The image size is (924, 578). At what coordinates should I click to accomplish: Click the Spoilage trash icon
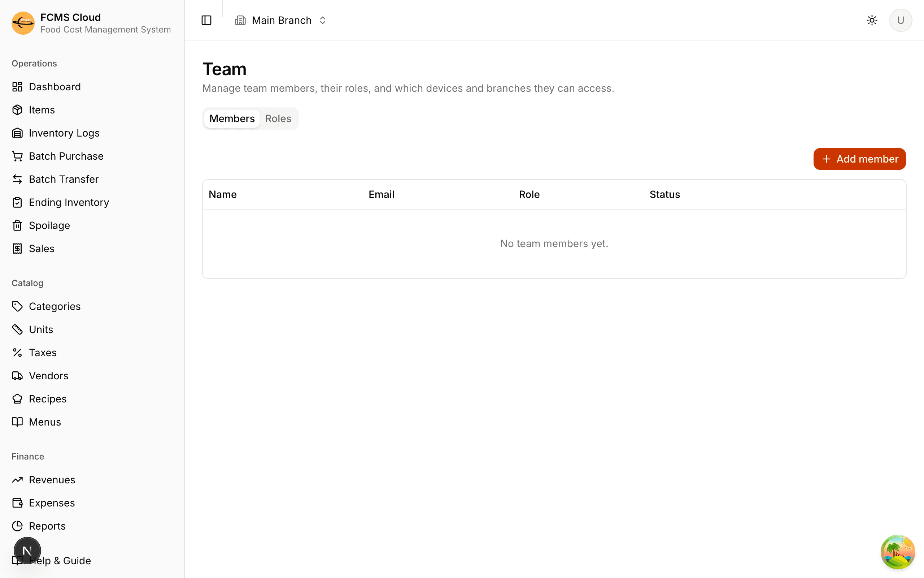coord(17,225)
